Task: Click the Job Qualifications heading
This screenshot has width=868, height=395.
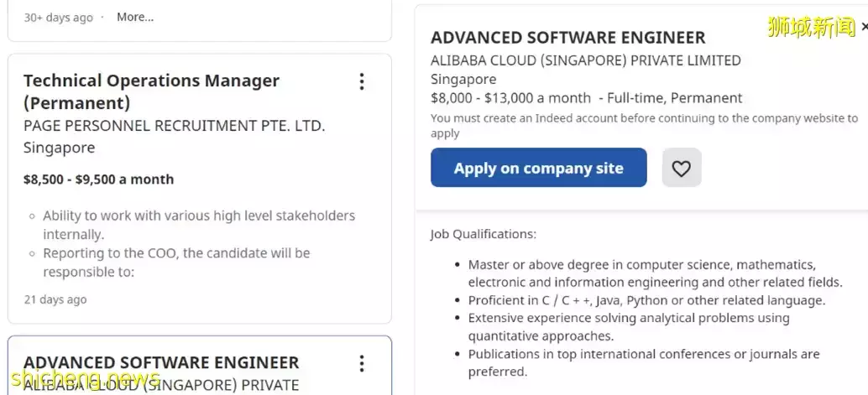Action: coord(483,234)
